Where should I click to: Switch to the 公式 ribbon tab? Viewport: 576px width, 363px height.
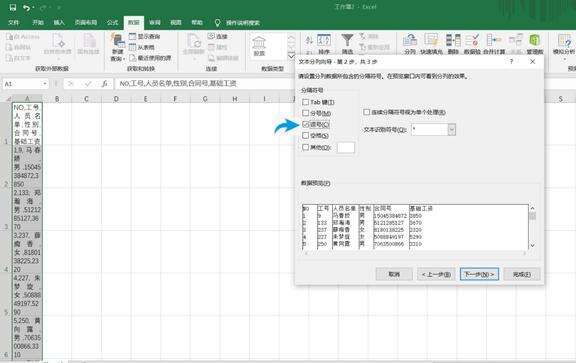112,23
